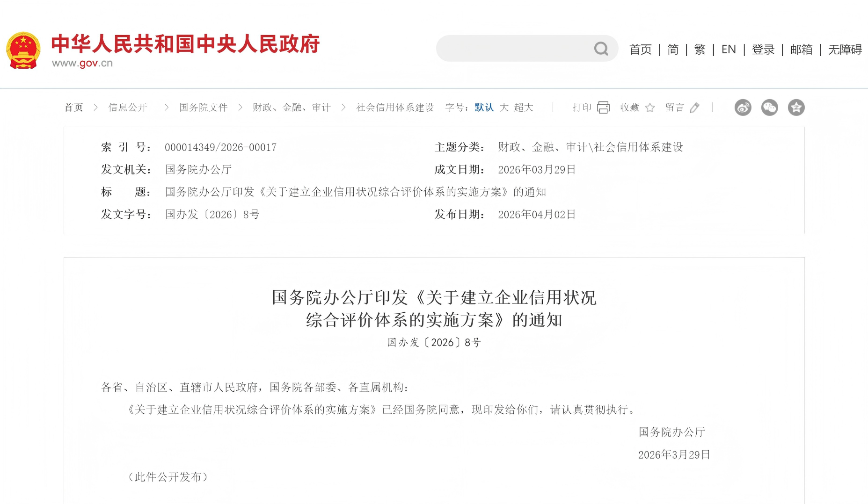Click the national emblem logo
Screen dimensions: 868x504
[24, 48]
